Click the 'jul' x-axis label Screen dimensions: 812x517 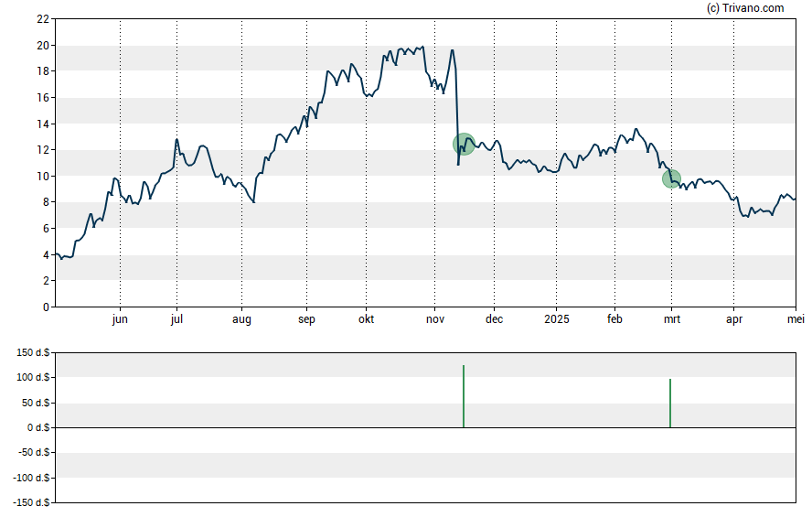click(x=176, y=319)
